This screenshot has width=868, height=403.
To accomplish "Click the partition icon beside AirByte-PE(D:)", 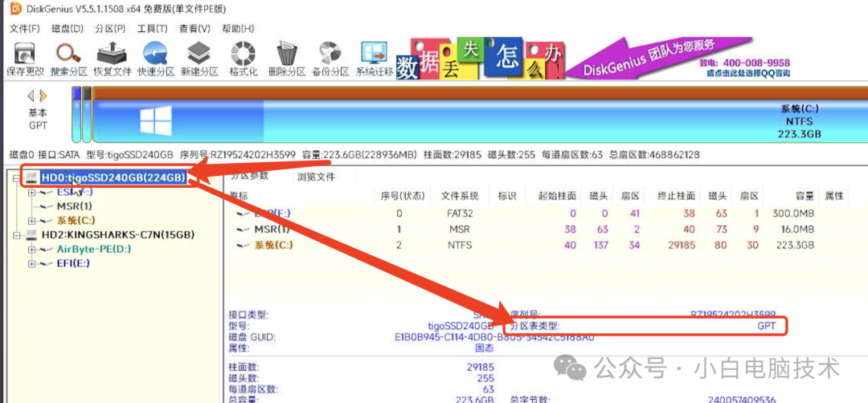I will point(47,250).
